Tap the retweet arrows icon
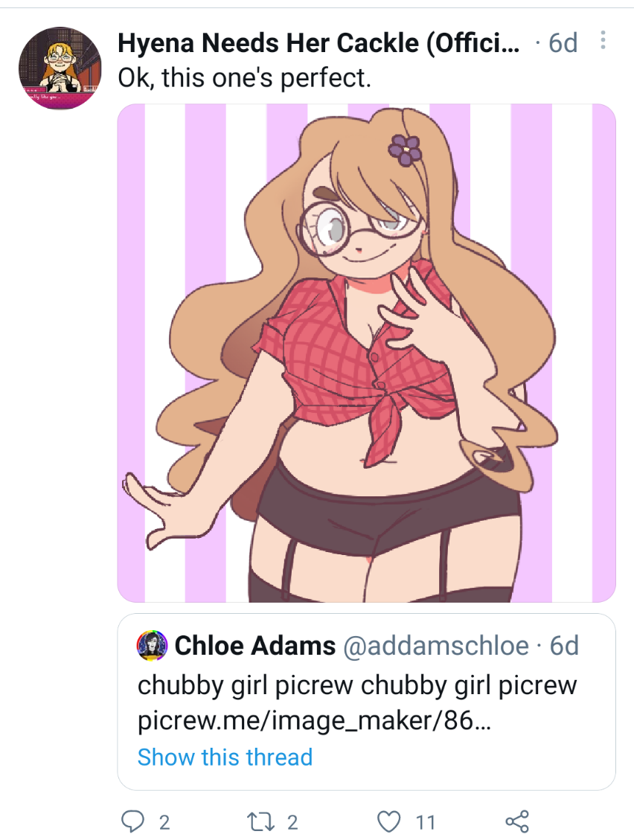The width and height of the screenshot is (634, 840). click(260, 821)
